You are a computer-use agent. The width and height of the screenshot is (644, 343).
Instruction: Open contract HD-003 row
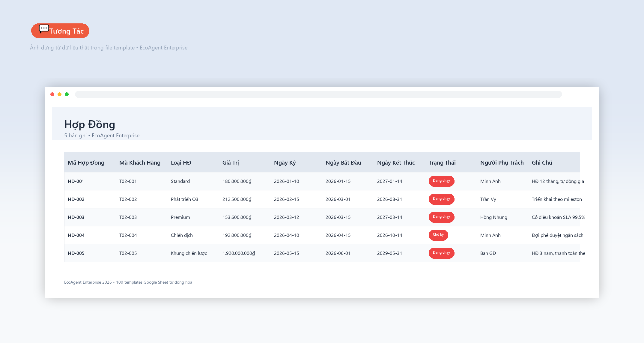322,217
